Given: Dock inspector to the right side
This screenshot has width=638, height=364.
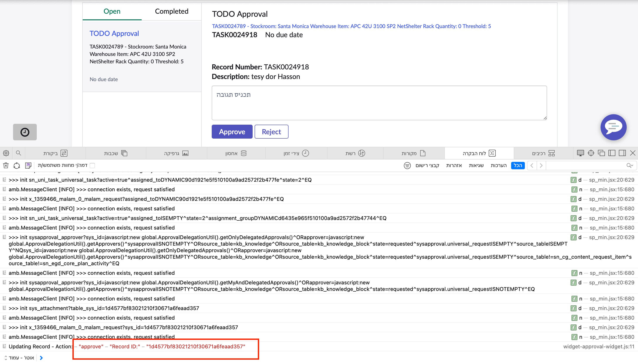Looking at the screenshot, I should click(622, 153).
